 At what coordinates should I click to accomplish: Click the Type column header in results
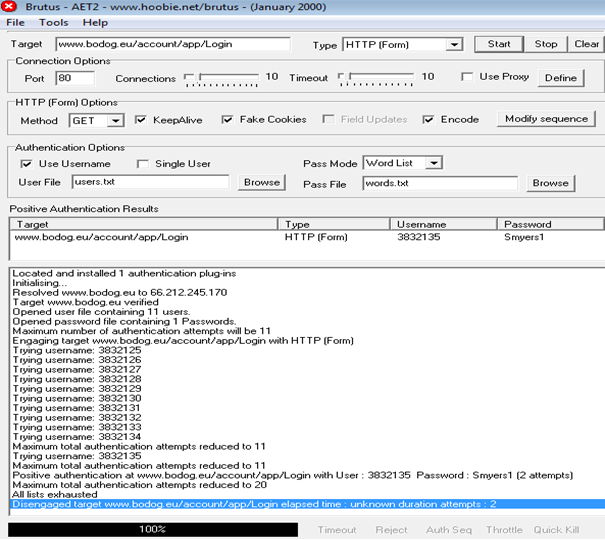coord(334,224)
